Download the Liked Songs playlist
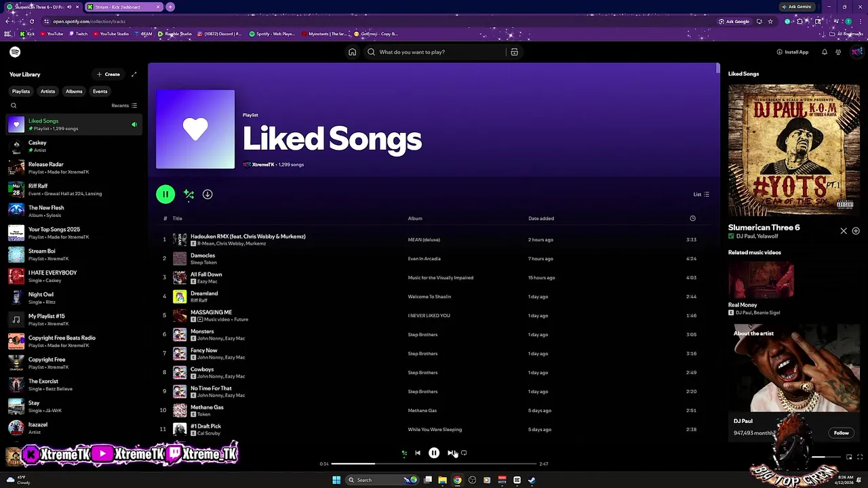The height and width of the screenshot is (488, 868). (x=208, y=195)
